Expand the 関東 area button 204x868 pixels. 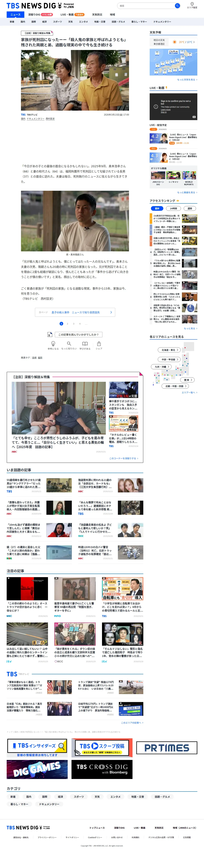coord(187,380)
